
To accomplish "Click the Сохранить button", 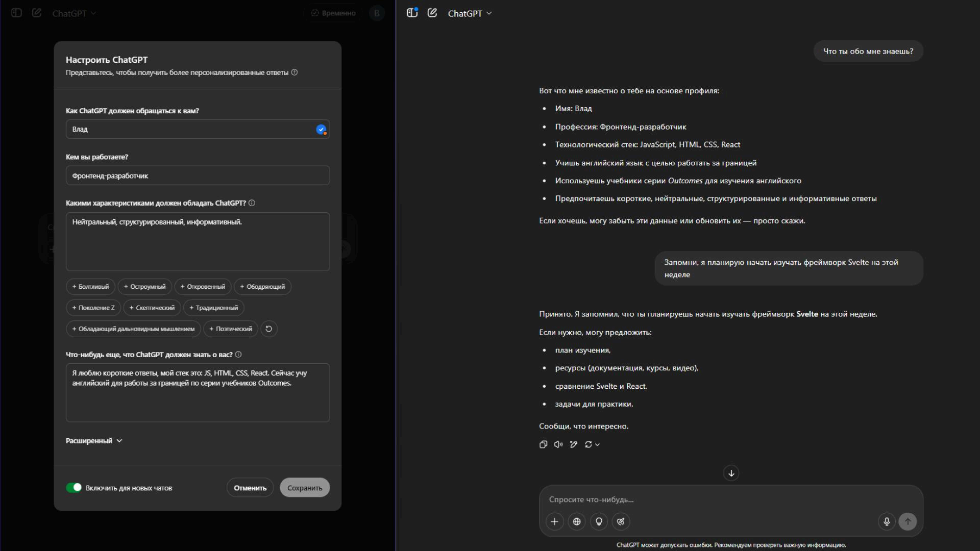I will click(x=305, y=488).
